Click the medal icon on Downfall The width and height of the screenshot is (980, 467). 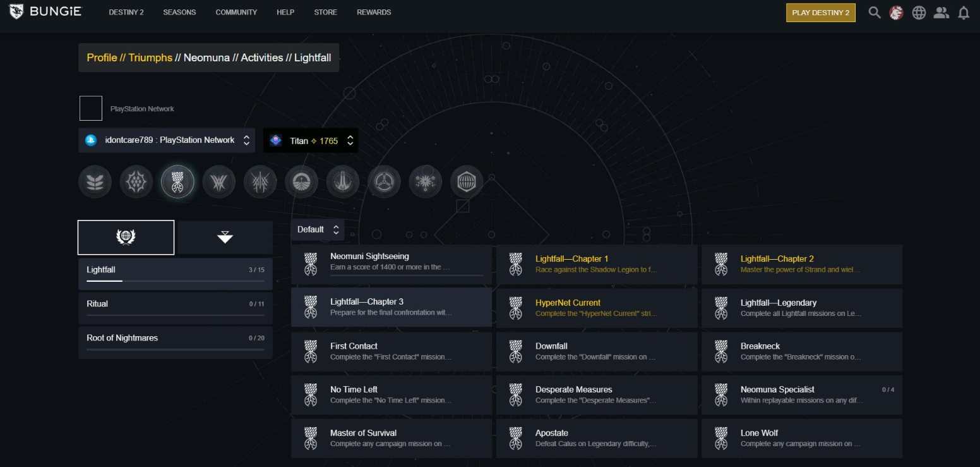(x=515, y=351)
